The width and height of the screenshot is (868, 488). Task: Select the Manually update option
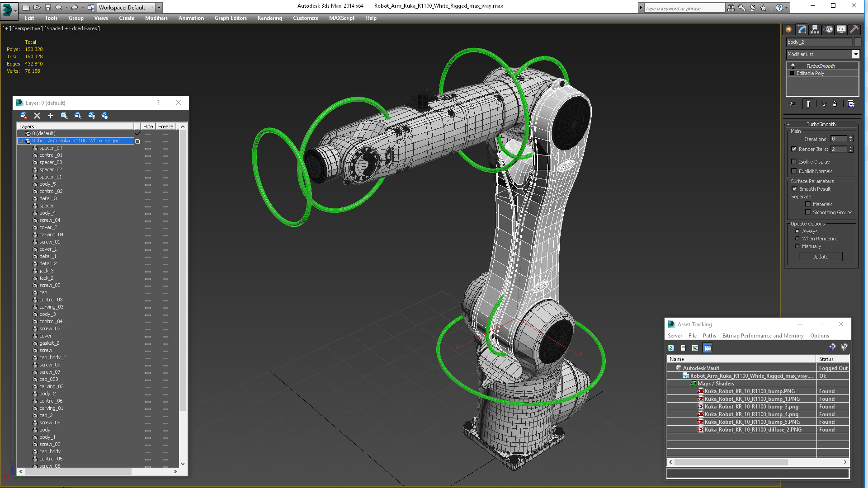click(x=797, y=246)
